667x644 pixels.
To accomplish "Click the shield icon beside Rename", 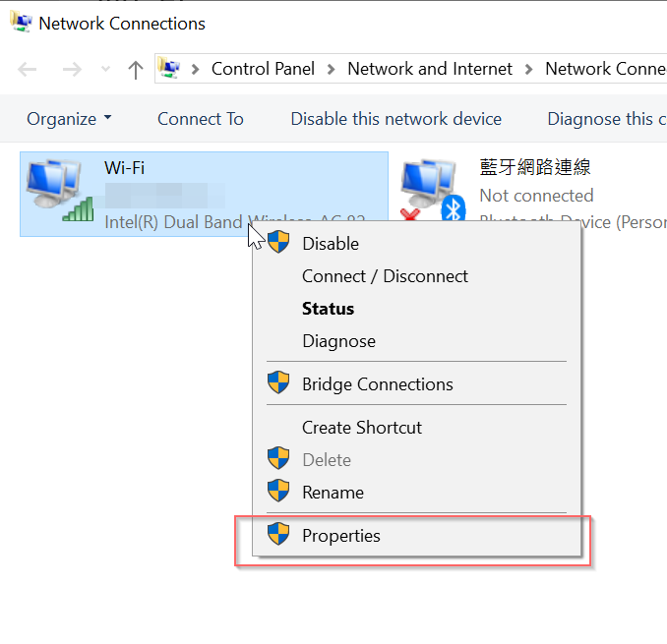I will (278, 491).
